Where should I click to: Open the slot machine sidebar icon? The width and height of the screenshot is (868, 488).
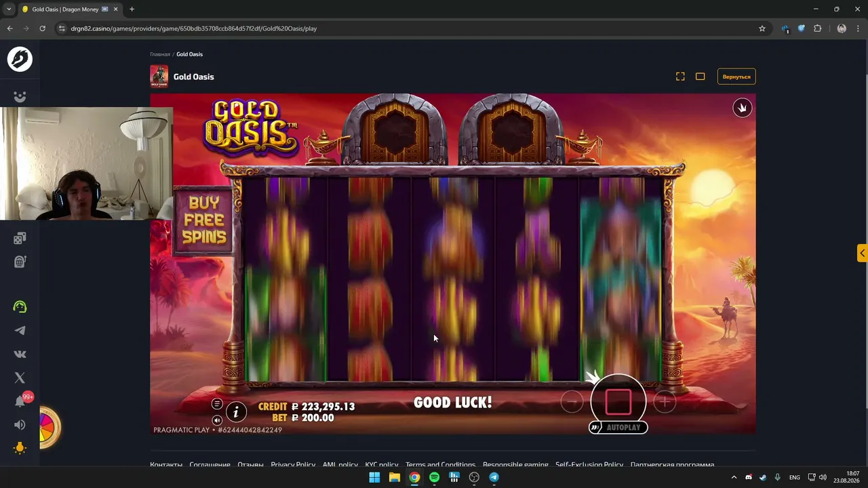point(20,262)
